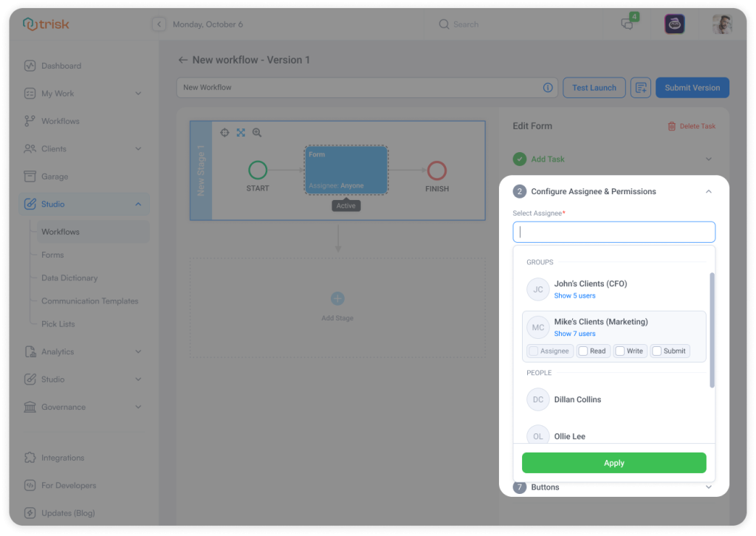This screenshot has height=536, width=756.
Task: Click the Apply button
Action: pos(614,462)
